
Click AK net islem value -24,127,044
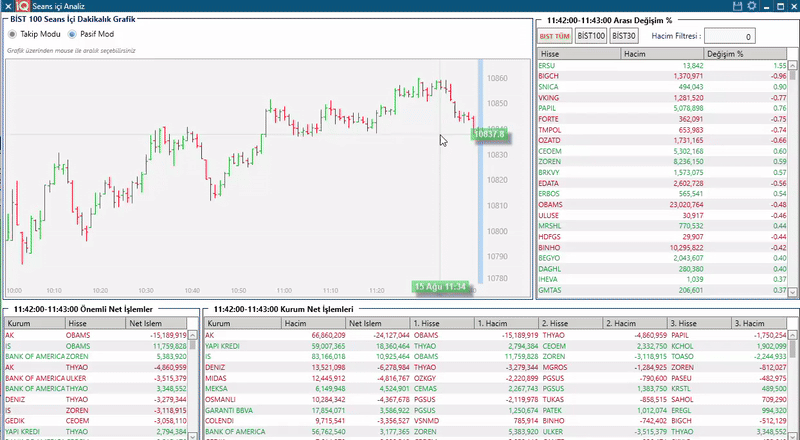click(x=390, y=335)
